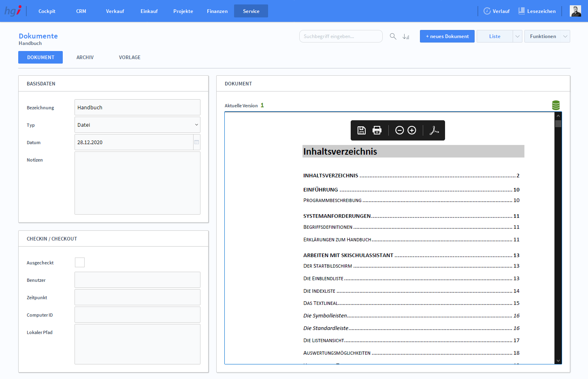The image size is (588, 379).
Task: Click the save icon in PDF toolbar
Action: (362, 130)
